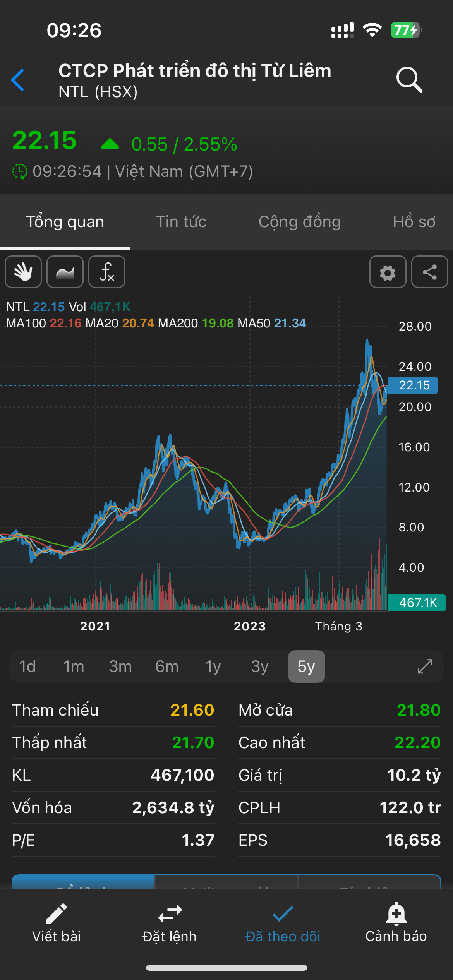Select 1m time range
The height and width of the screenshot is (980, 453).
point(74,666)
